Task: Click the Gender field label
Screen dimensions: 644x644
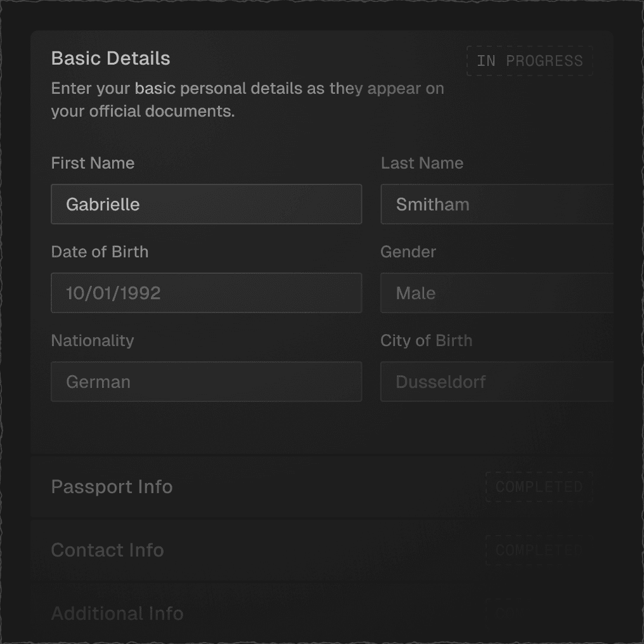Action: [x=408, y=252]
